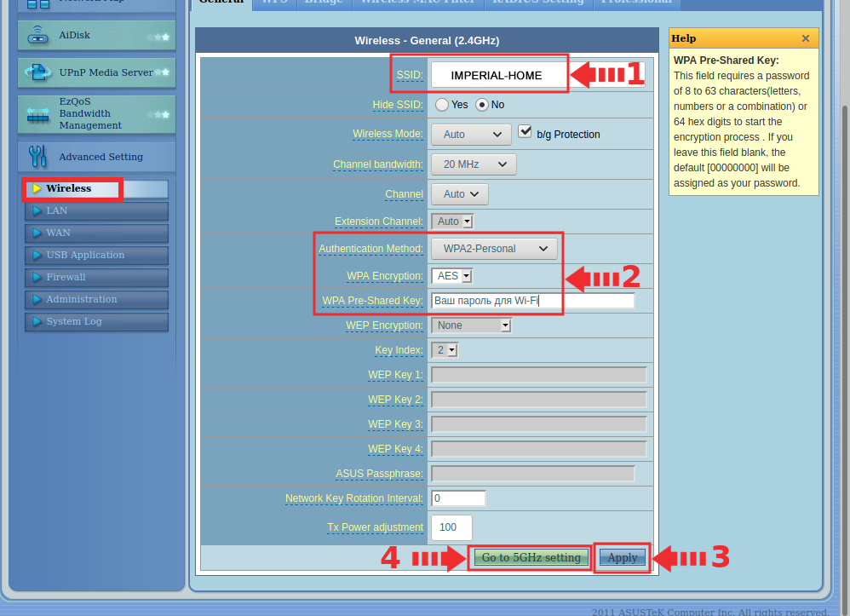Image resolution: width=850 pixels, height=616 pixels.
Task: Expand the Authentication Method dropdown
Action: pos(494,249)
